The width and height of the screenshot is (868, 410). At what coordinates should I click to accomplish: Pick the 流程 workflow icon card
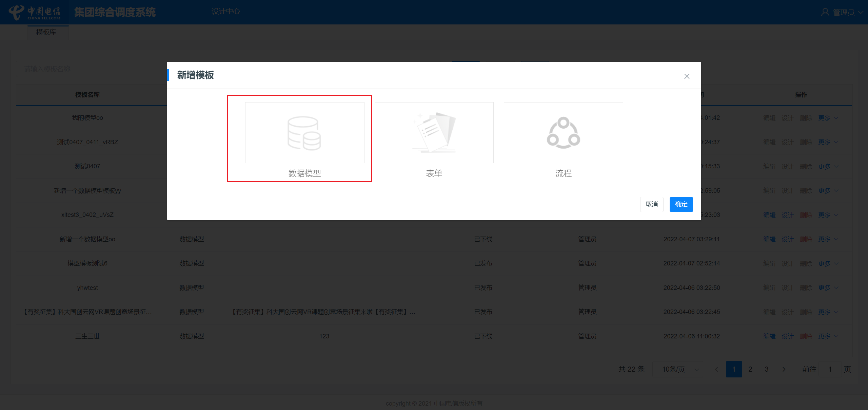pyautogui.click(x=563, y=133)
